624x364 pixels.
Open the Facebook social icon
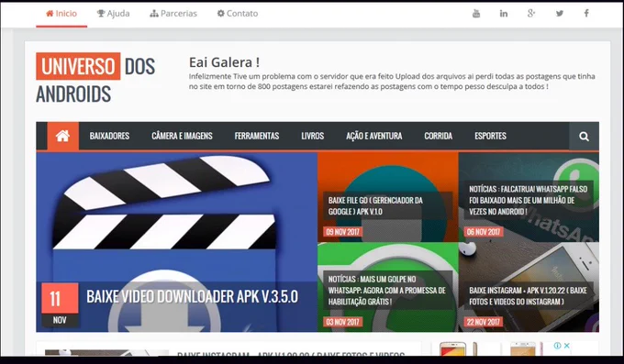pos(586,13)
